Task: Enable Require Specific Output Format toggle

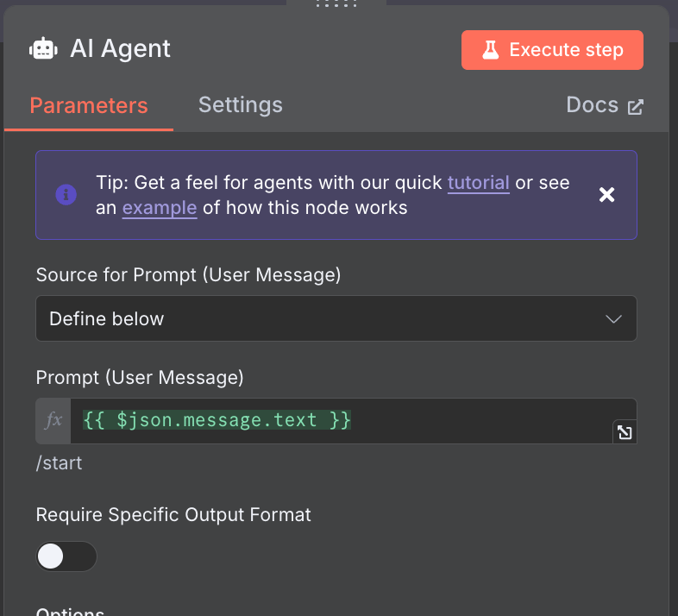Action: pyautogui.click(x=66, y=556)
